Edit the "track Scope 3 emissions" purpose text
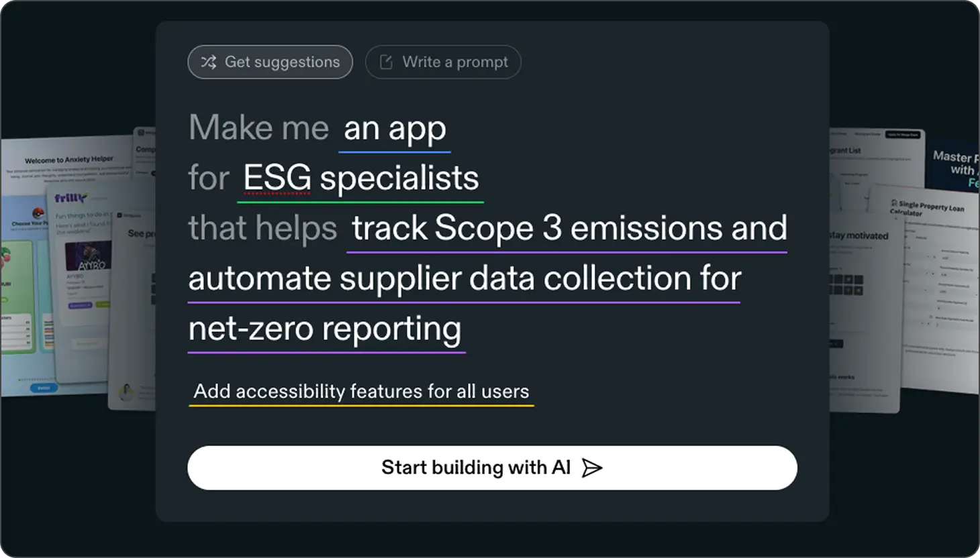The width and height of the screenshot is (980, 558). [x=568, y=229]
